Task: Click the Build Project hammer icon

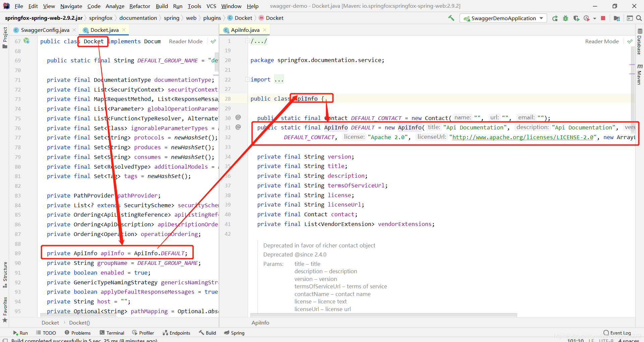Action: point(451,18)
